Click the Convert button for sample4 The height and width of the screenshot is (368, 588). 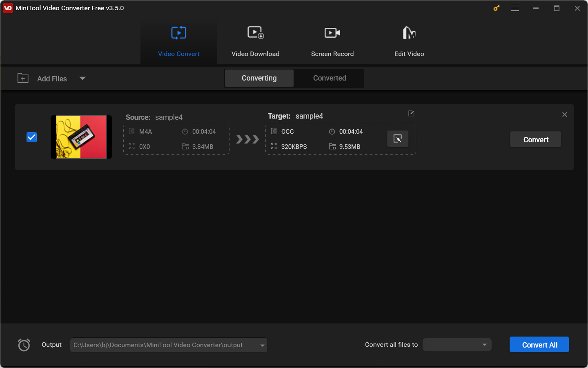536,139
